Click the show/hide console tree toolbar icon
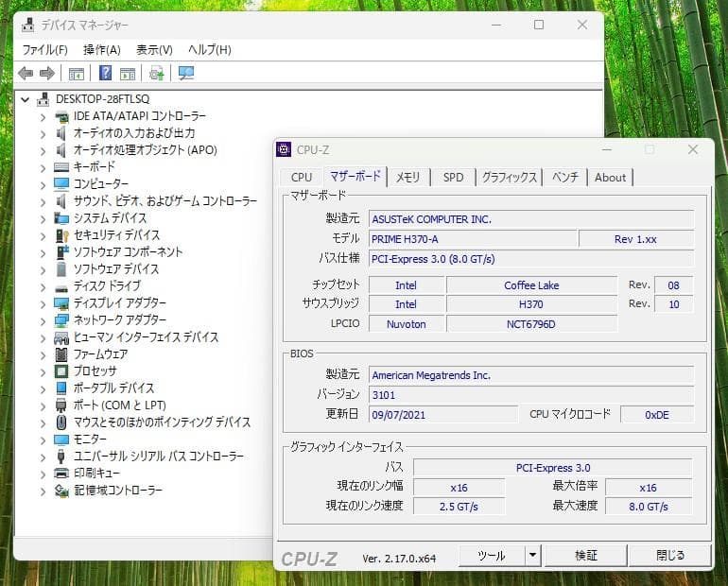Image resolution: width=728 pixels, height=586 pixels. [77, 74]
